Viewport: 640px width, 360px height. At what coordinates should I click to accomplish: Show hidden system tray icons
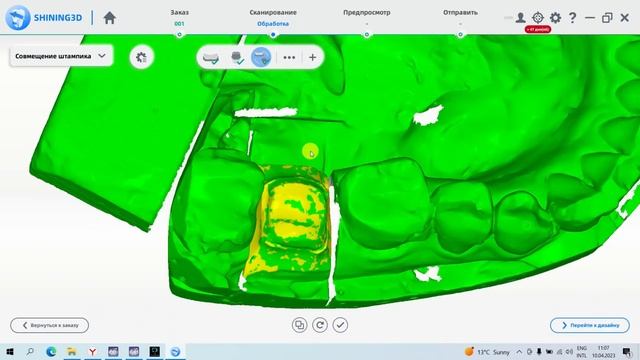(519, 351)
